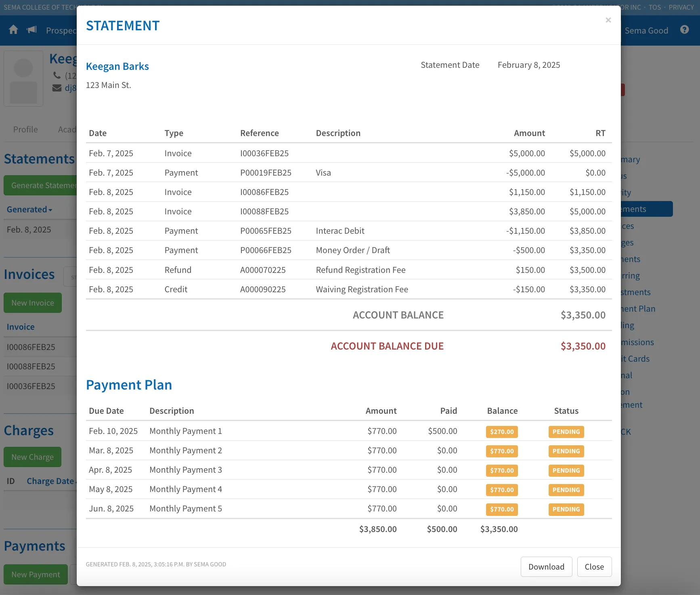Screen dimensions: 700x595
Task: Select the New Invoice button
Action: coord(33,303)
